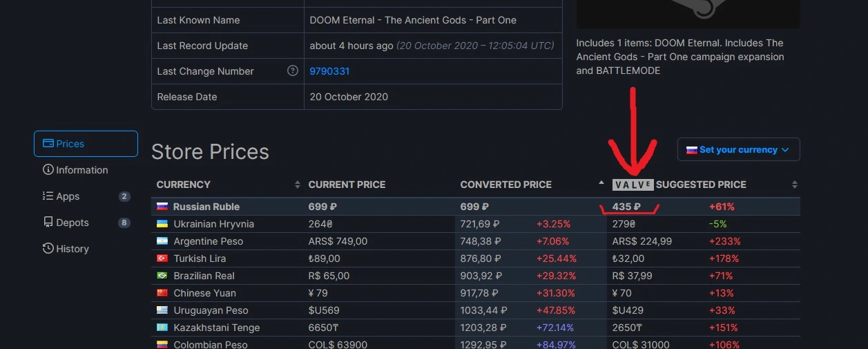Click the Chinese flag icon in table

pyautogui.click(x=162, y=293)
